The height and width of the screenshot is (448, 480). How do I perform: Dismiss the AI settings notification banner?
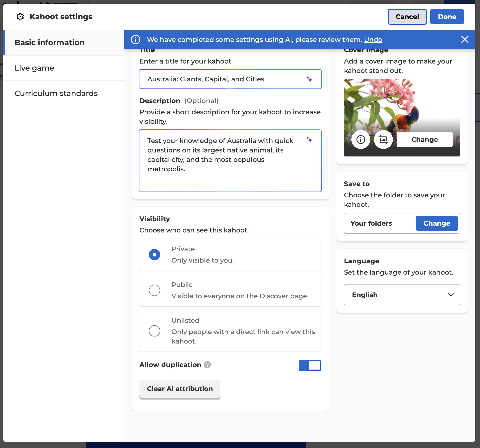pos(464,40)
